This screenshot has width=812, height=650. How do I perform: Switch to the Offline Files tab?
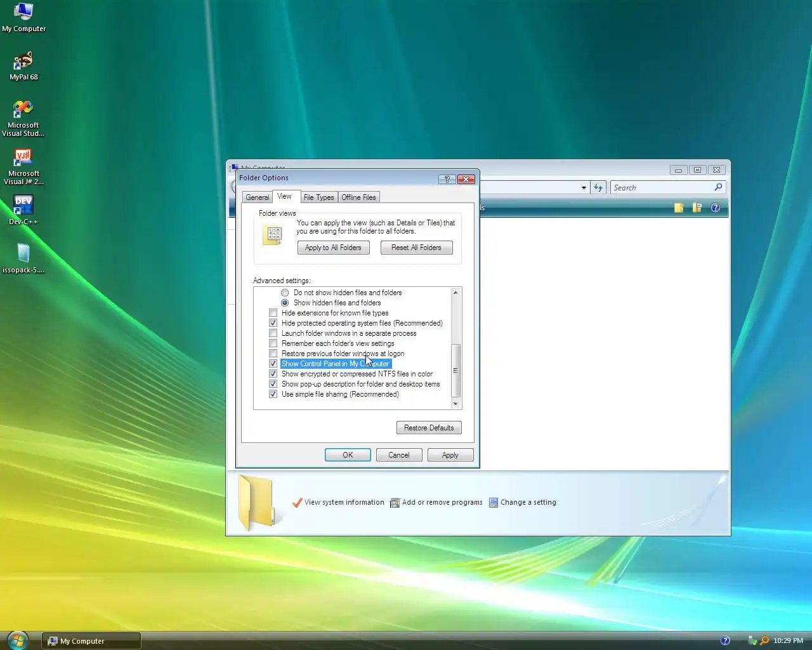358,197
